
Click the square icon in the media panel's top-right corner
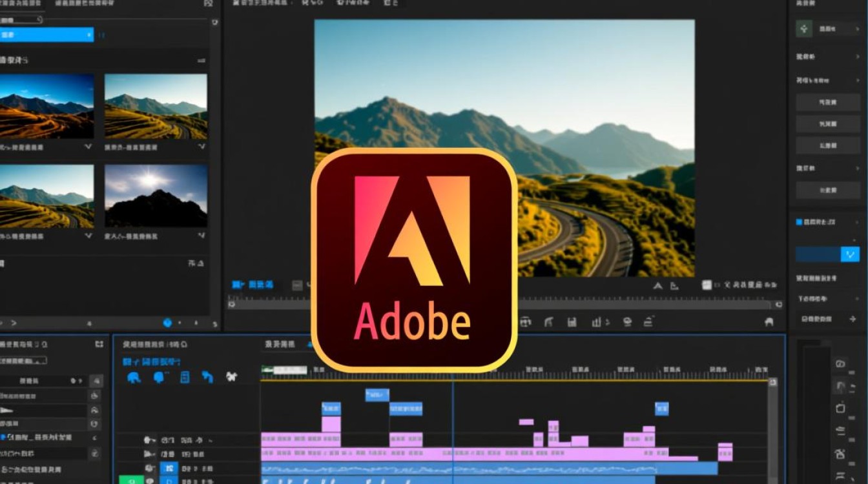point(208,3)
